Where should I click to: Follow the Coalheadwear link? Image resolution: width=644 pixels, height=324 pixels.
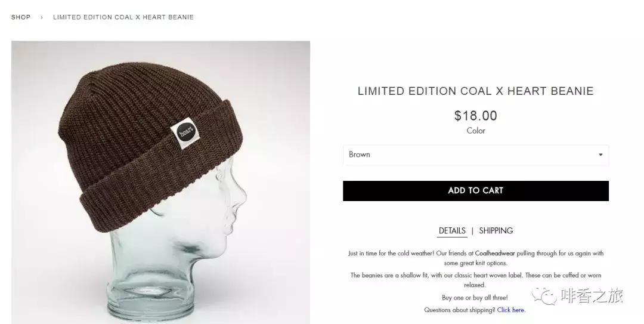495,254
